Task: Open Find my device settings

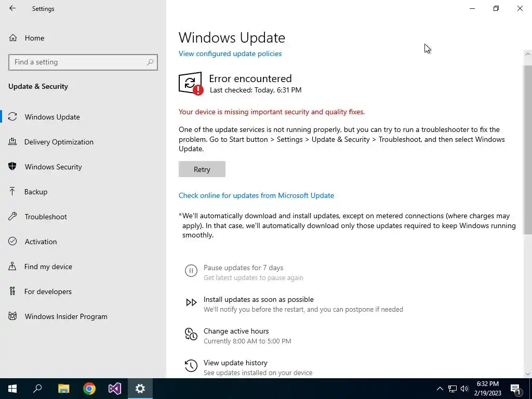Action: tap(83, 267)
